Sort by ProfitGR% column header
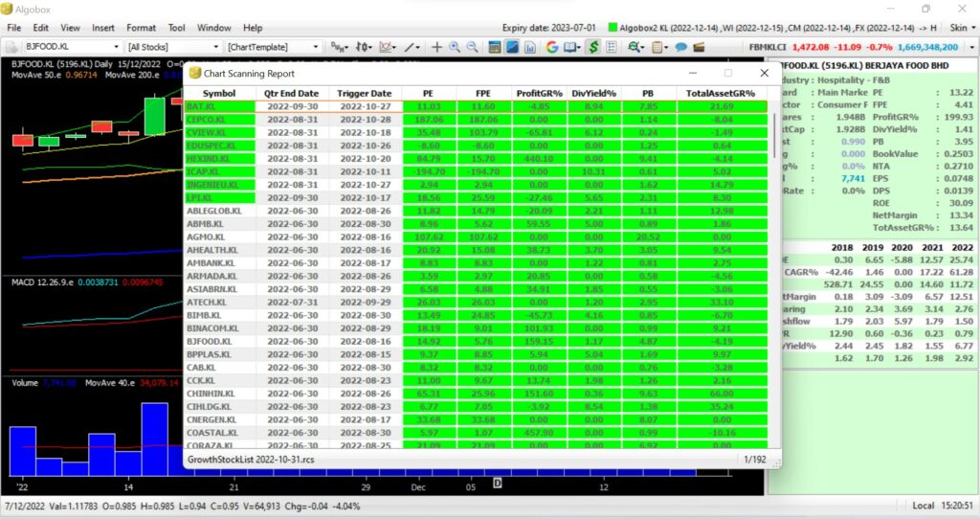This screenshot has width=980, height=519. 540,93
